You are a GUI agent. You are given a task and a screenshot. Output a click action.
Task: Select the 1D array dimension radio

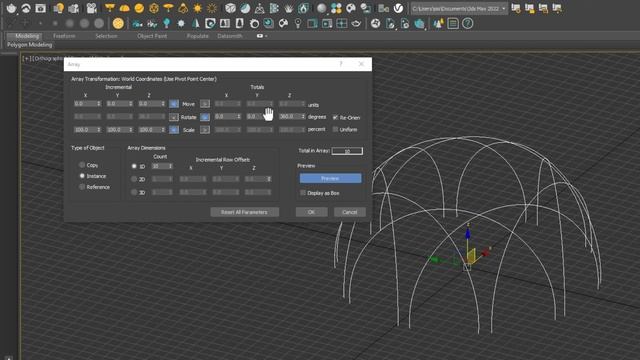134,166
